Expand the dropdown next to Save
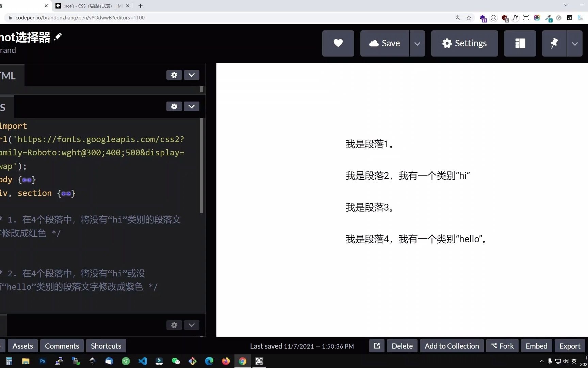The width and height of the screenshot is (588, 368). (417, 43)
